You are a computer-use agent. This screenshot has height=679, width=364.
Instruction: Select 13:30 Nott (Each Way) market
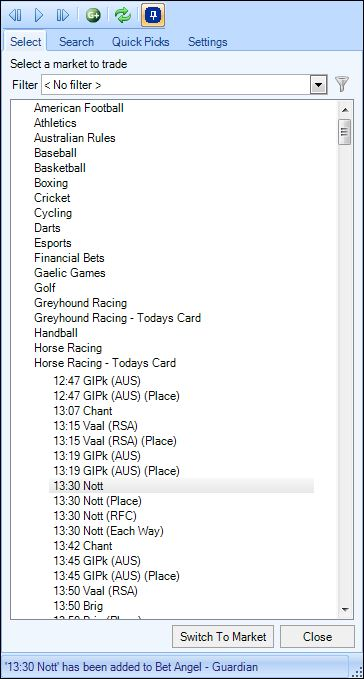[x=109, y=531]
